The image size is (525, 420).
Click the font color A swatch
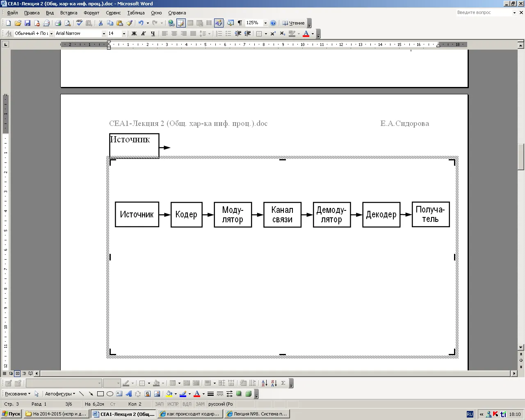pos(306,34)
